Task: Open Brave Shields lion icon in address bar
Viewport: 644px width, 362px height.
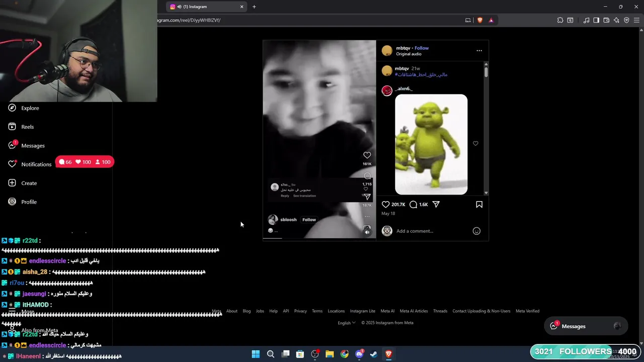Action: [479, 20]
